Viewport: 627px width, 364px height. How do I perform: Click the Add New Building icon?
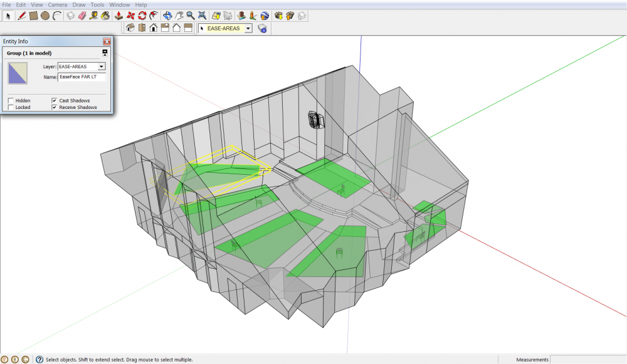pyautogui.click(x=241, y=16)
